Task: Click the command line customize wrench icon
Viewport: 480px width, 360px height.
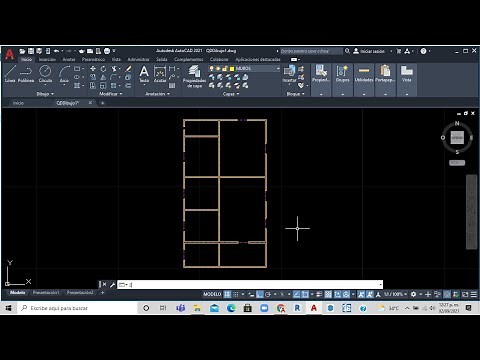Action: [112, 285]
